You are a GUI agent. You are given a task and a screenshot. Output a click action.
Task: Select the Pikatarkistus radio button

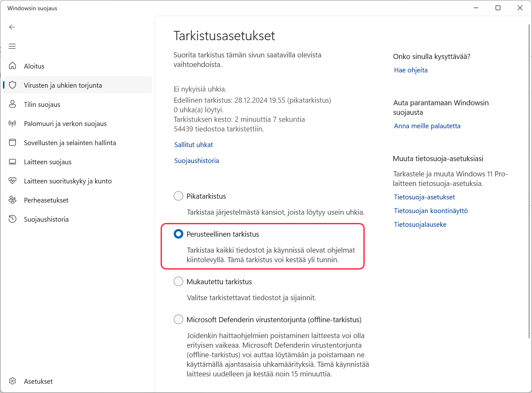(x=178, y=196)
